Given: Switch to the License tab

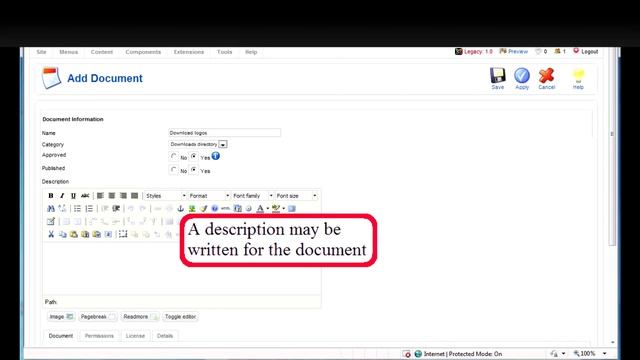Looking at the screenshot, I should (x=135, y=336).
